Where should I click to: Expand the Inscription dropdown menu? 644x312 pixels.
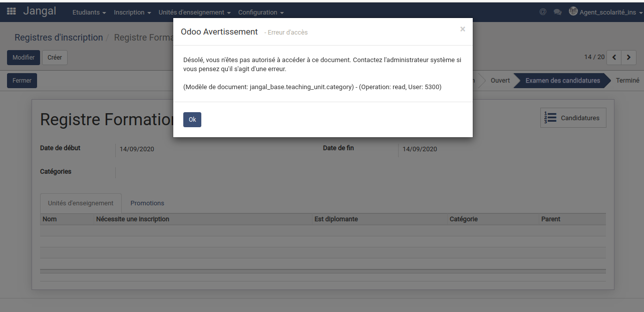[132, 12]
